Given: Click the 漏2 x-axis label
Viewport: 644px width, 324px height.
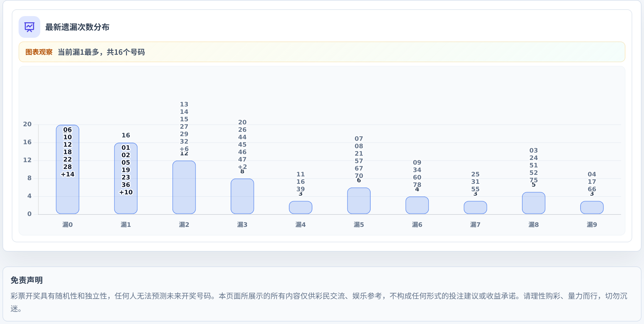Looking at the screenshot, I should click(184, 225).
